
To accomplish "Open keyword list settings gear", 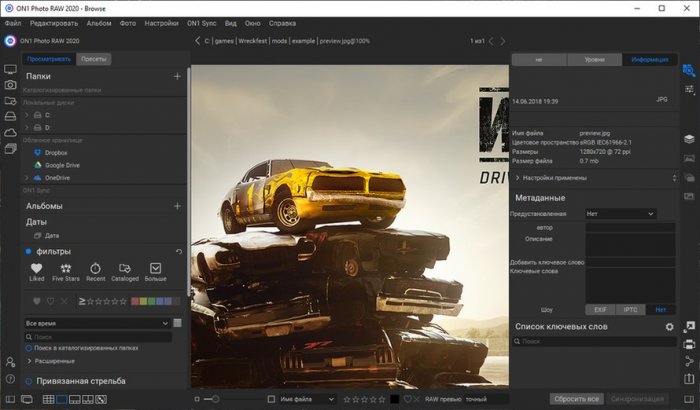I will click(x=669, y=327).
